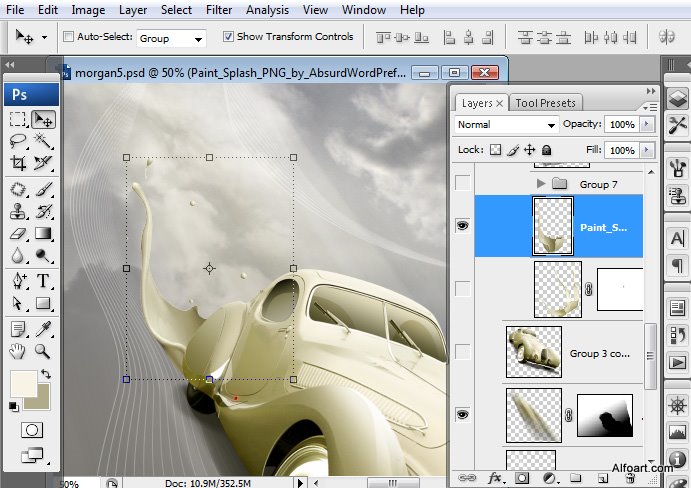Select the Eraser tool
This screenshot has width=691, height=488.
click(18, 234)
